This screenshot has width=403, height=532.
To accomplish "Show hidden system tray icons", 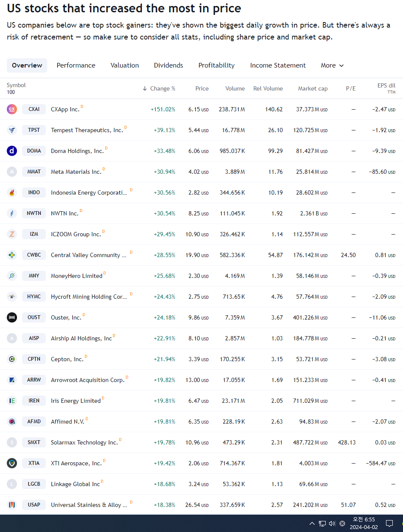I will [x=312, y=524].
